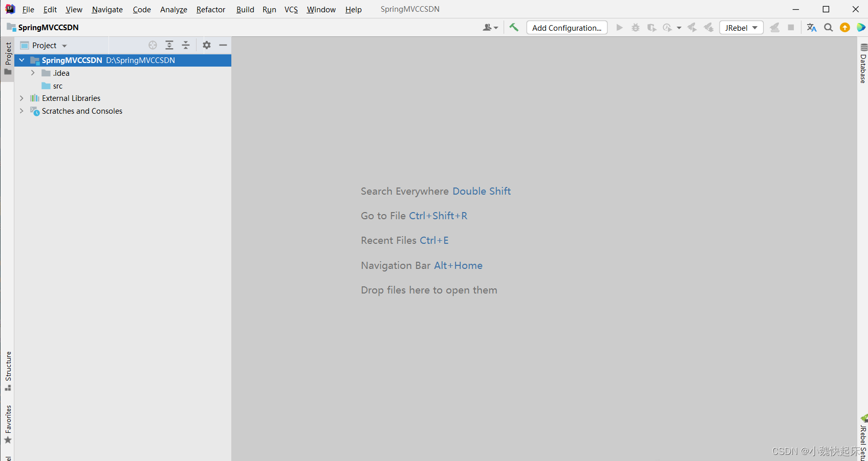Open Project panel settings gear
The height and width of the screenshot is (461, 868).
click(207, 45)
